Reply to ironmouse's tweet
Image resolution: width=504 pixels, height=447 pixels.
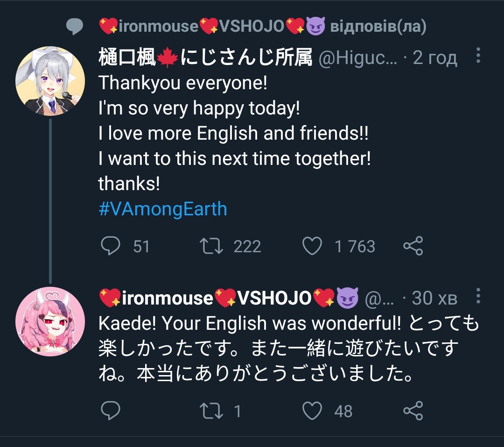coord(111,410)
